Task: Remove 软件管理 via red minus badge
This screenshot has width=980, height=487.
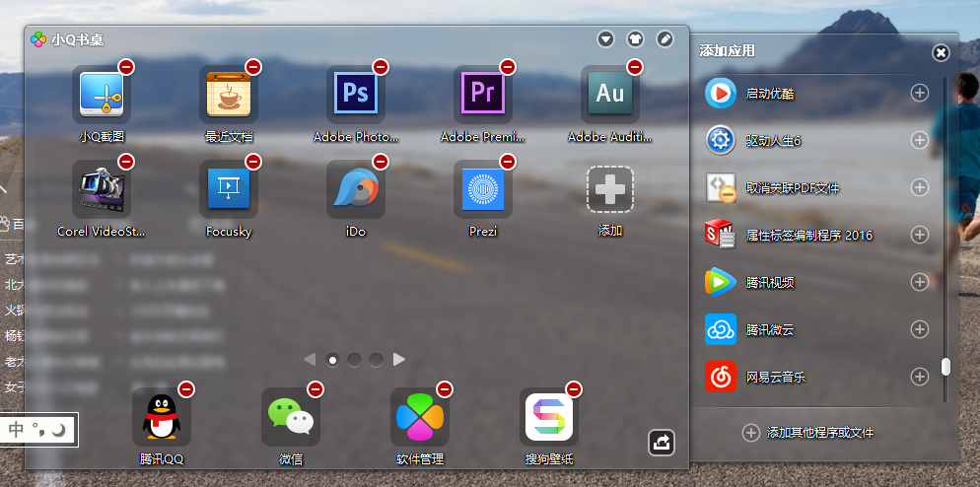Action: tap(445, 389)
